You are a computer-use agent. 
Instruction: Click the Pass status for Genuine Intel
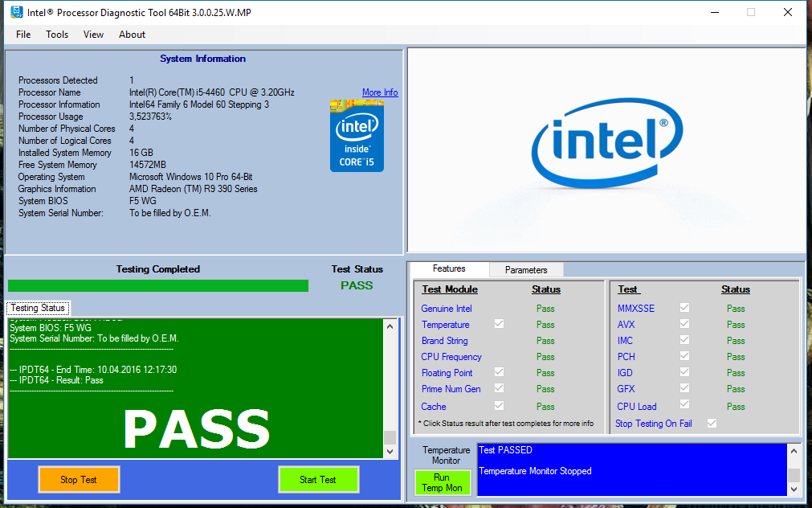(x=545, y=309)
